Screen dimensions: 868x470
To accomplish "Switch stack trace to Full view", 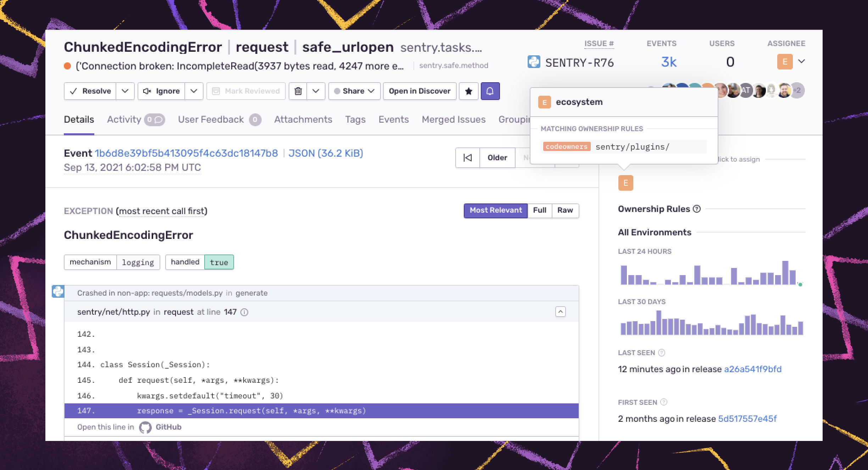I will [539, 211].
